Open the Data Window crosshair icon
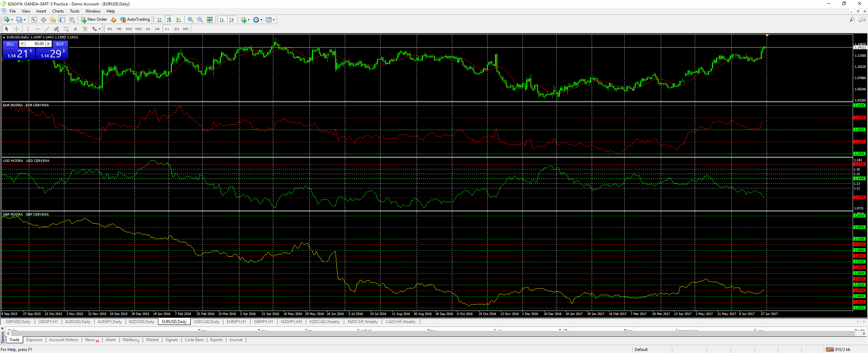868x353 pixels. pyautogui.click(x=43, y=20)
